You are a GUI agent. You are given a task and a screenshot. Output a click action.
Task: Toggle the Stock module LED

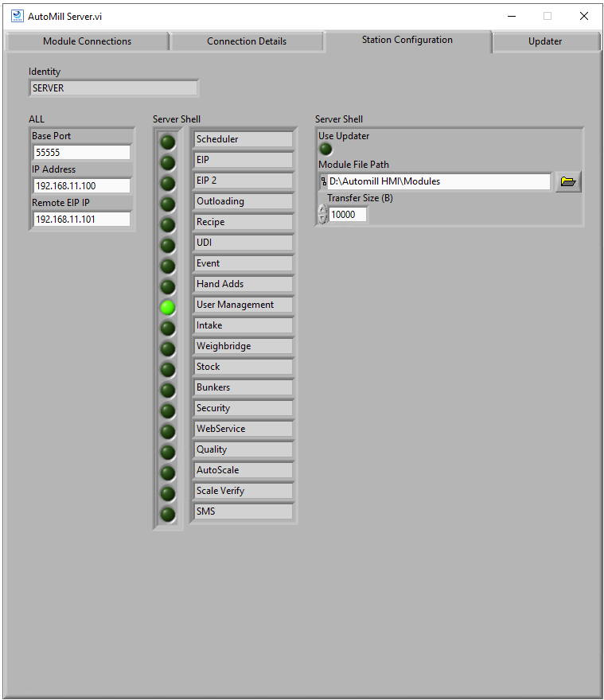pyautogui.click(x=168, y=370)
